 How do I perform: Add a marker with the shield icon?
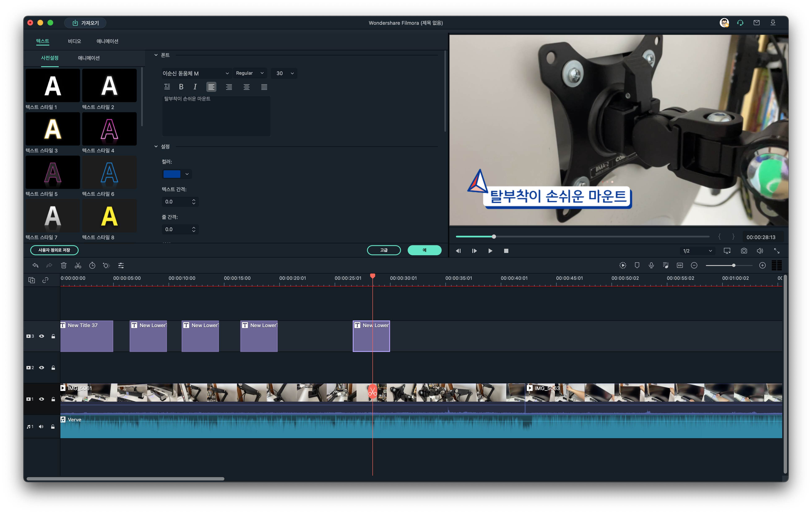point(637,266)
